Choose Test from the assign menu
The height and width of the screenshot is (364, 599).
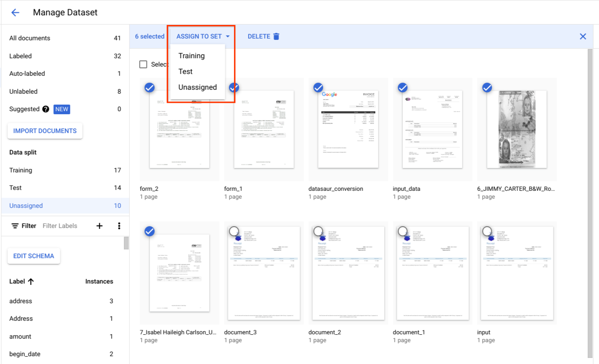click(x=186, y=71)
